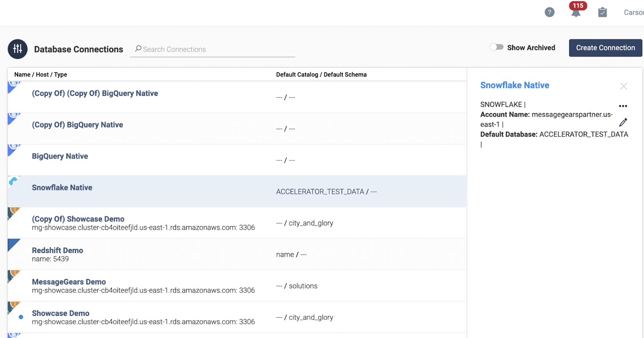The width and height of the screenshot is (644, 338).
Task: Open the help question mark icon
Action: (x=549, y=12)
